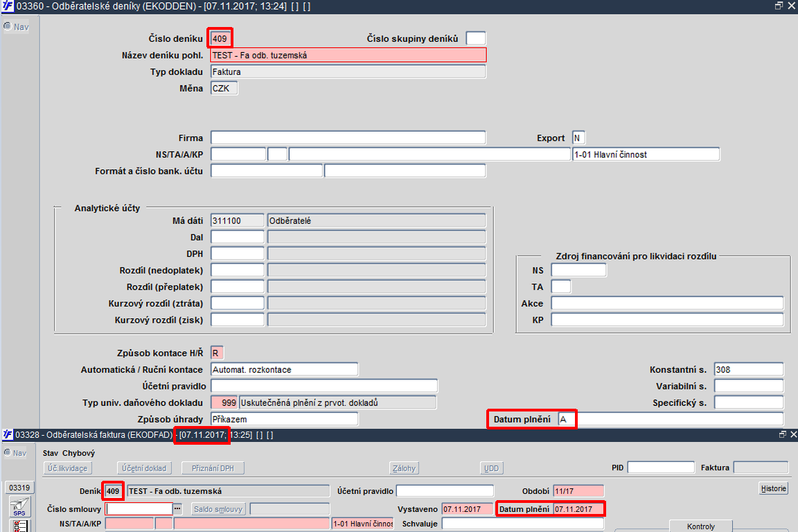Click the Číslo skupiny deníků field
This screenshot has width=798, height=532.
click(476, 39)
